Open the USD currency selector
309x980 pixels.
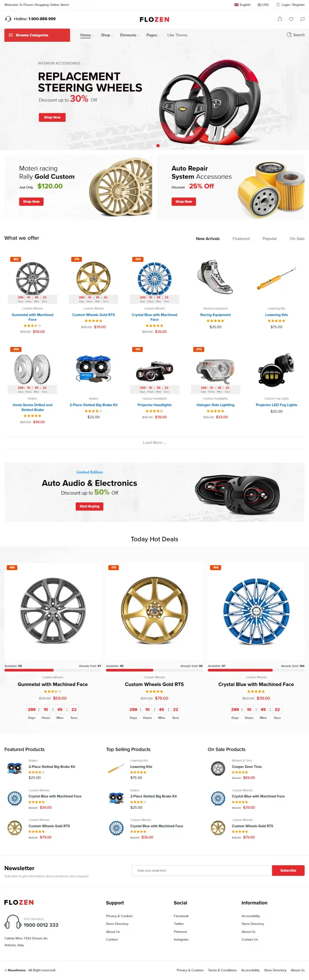click(x=263, y=5)
